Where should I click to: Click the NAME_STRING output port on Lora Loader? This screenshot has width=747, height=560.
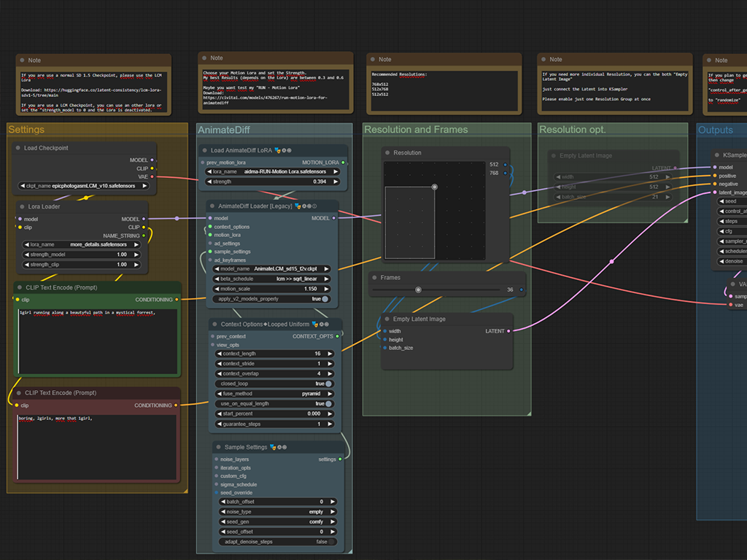[144, 236]
